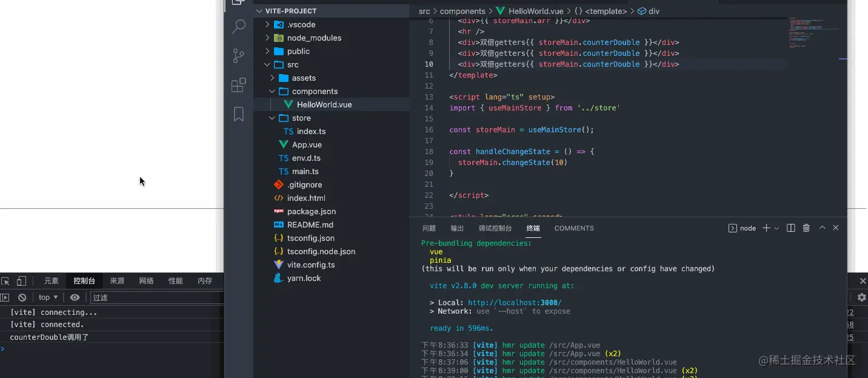Close the DevTools panel
This screenshot has height=378, width=868.
coord(863,281)
